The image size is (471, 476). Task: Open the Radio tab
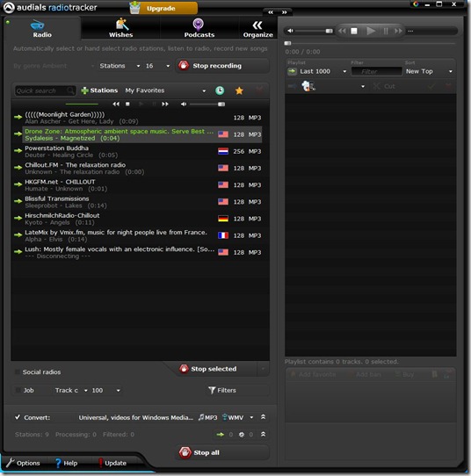point(42,28)
